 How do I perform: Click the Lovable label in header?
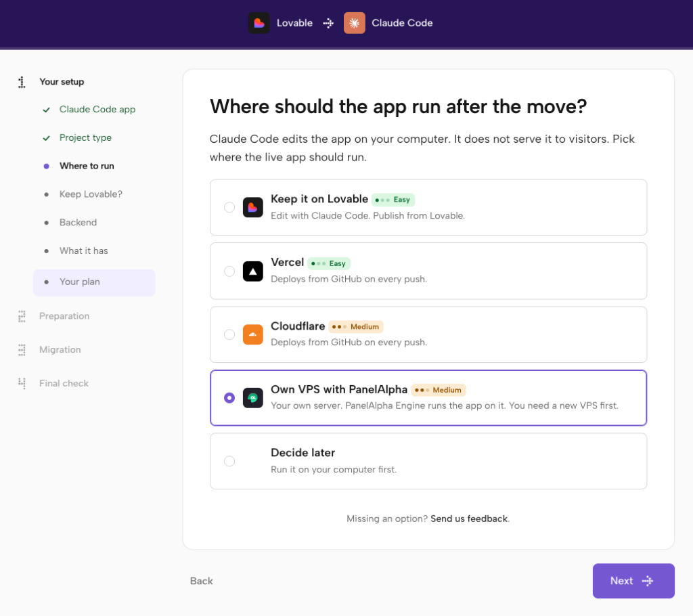coord(294,23)
